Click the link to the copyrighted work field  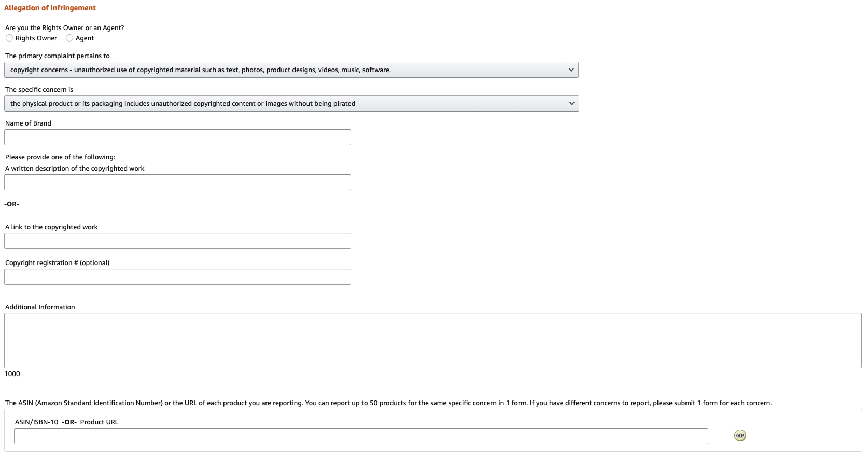point(177,241)
